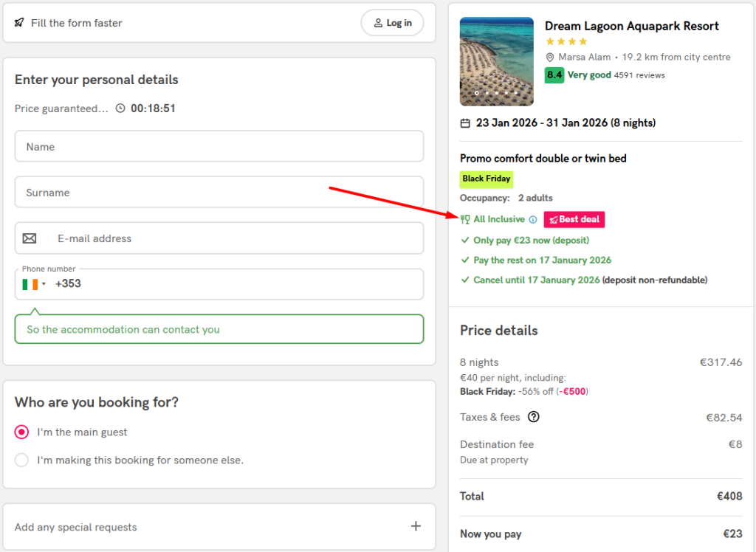Click the Taxes & fees €82.54 amount
756x552 pixels.
click(x=724, y=417)
